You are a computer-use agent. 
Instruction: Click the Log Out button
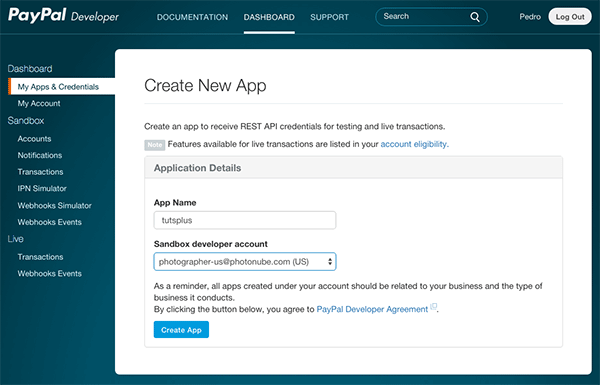coord(570,17)
